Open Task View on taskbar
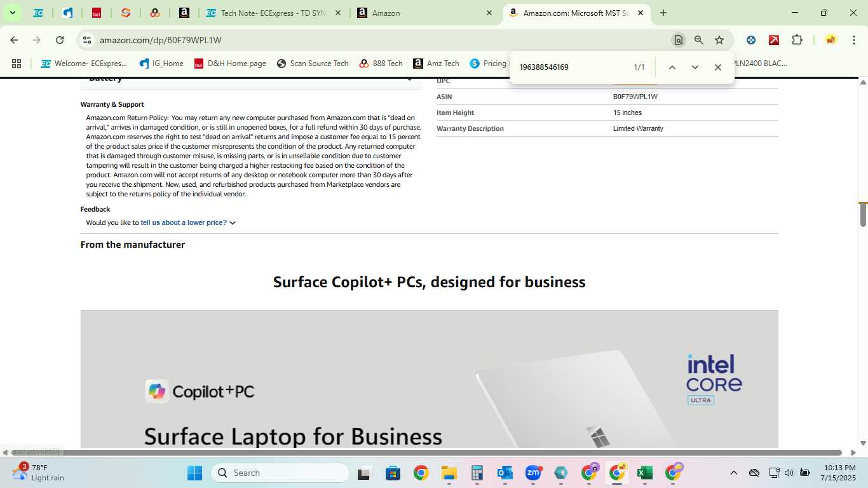Viewport: 868px width, 488px height. tap(364, 473)
